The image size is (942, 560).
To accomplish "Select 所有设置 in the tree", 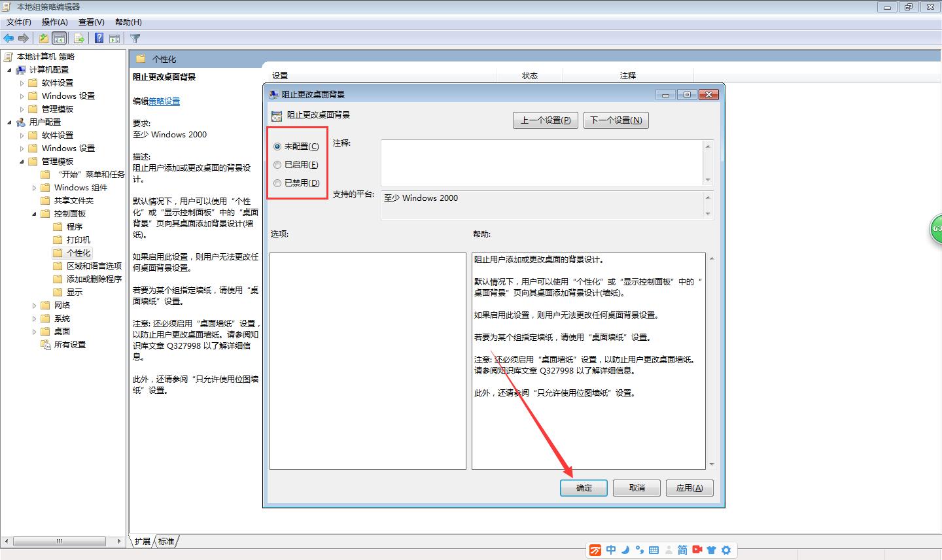I will click(70, 345).
